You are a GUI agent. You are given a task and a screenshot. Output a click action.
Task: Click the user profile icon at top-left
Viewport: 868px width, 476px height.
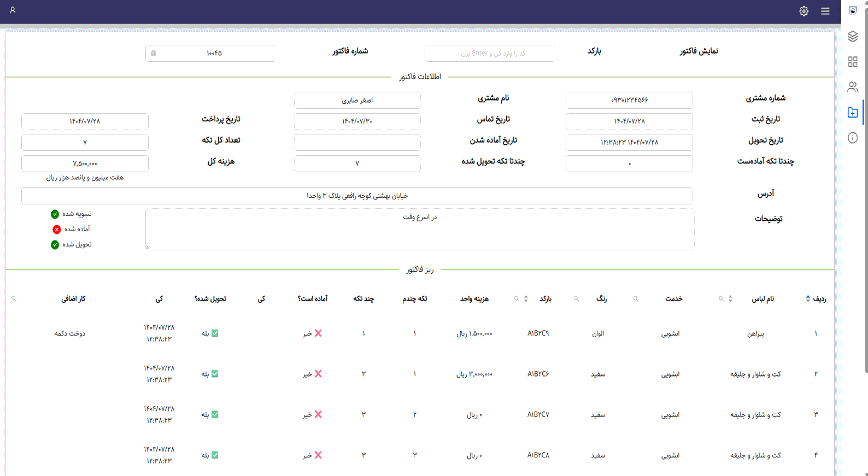pyautogui.click(x=13, y=10)
